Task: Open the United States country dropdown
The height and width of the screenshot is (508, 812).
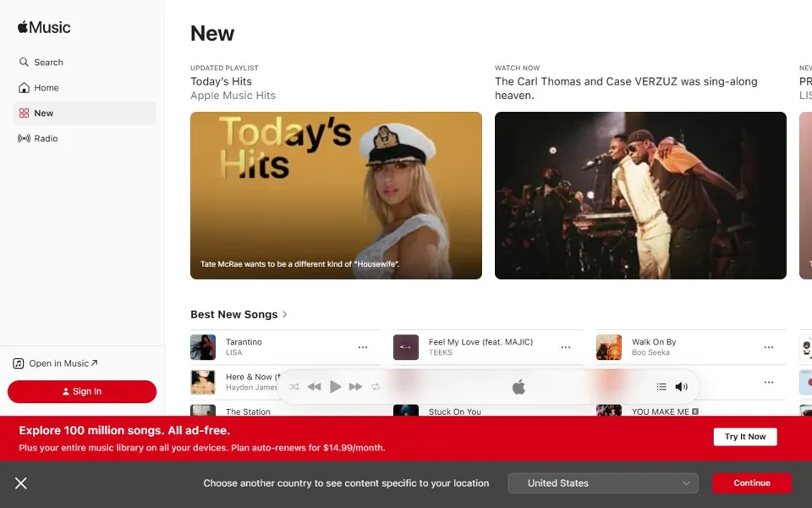Action: click(603, 483)
